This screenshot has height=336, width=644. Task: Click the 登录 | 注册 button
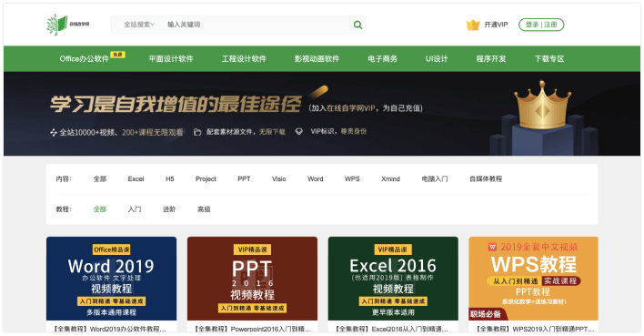click(541, 25)
